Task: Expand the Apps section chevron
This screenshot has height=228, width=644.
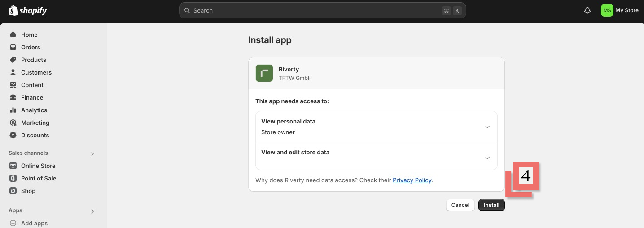Action: point(92,211)
